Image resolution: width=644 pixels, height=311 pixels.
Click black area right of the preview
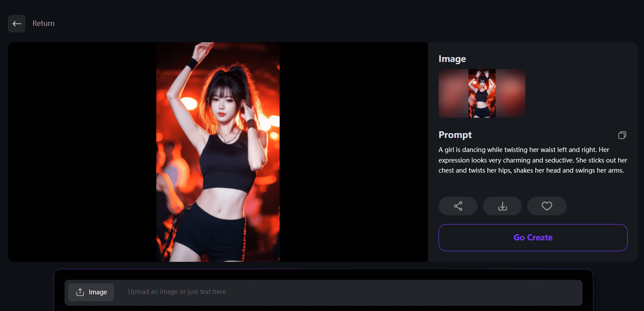point(353,152)
